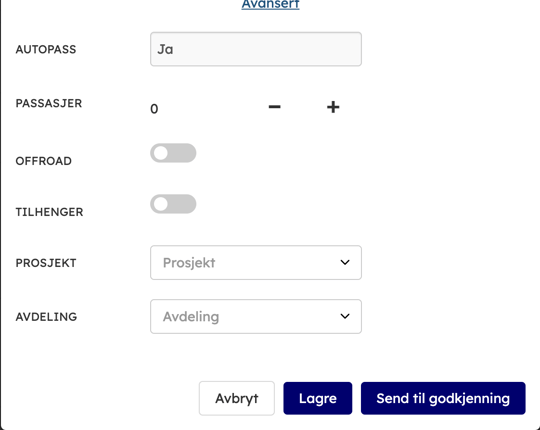
Task: Click the AUTOPASS field label
Action: (x=46, y=49)
